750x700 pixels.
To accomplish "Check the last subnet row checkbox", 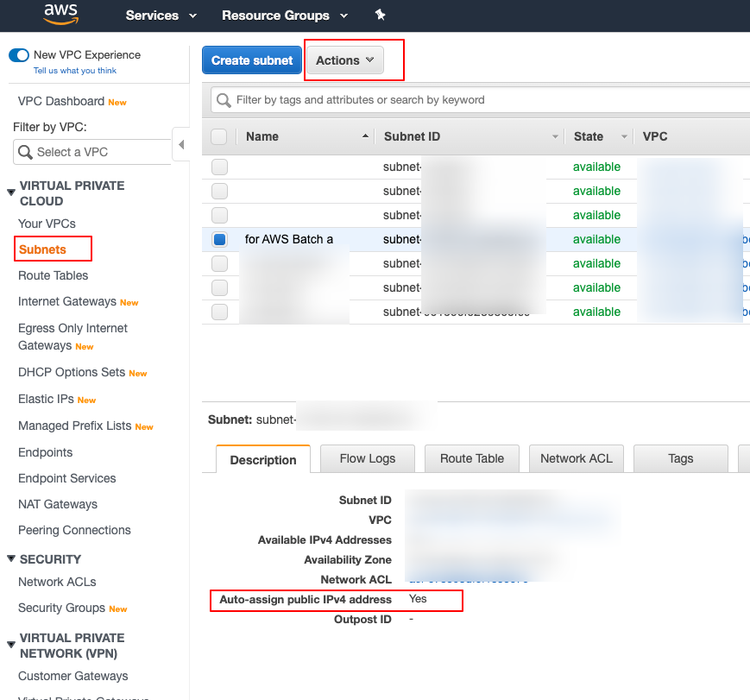I will pyautogui.click(x=219, y=312).
